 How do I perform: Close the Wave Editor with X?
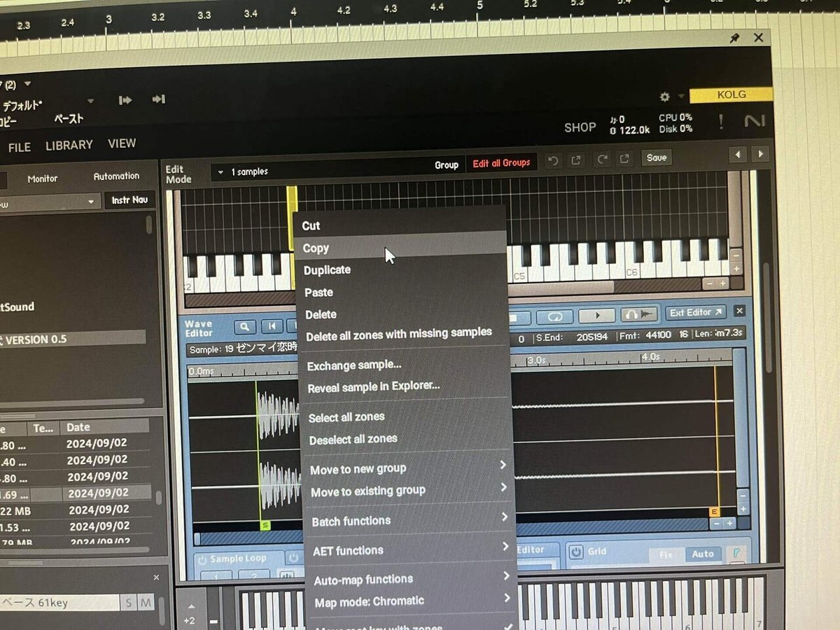(740, 311)
